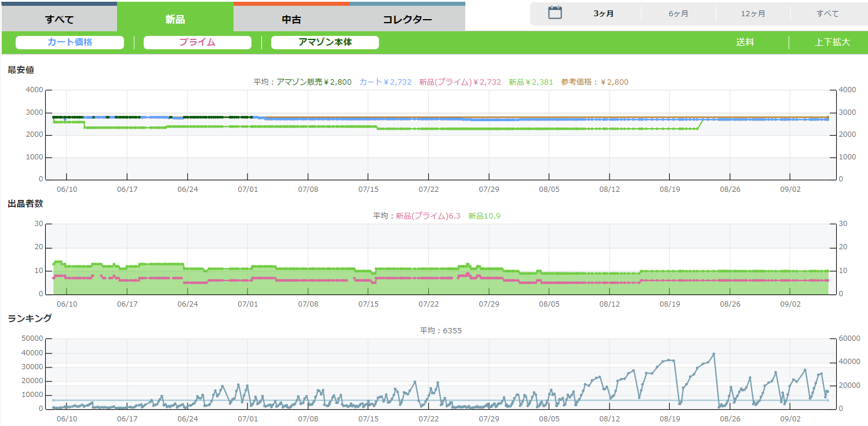Select the 3ヶ月 time range
Screen dimensions: 868x426
click(603, 13)
